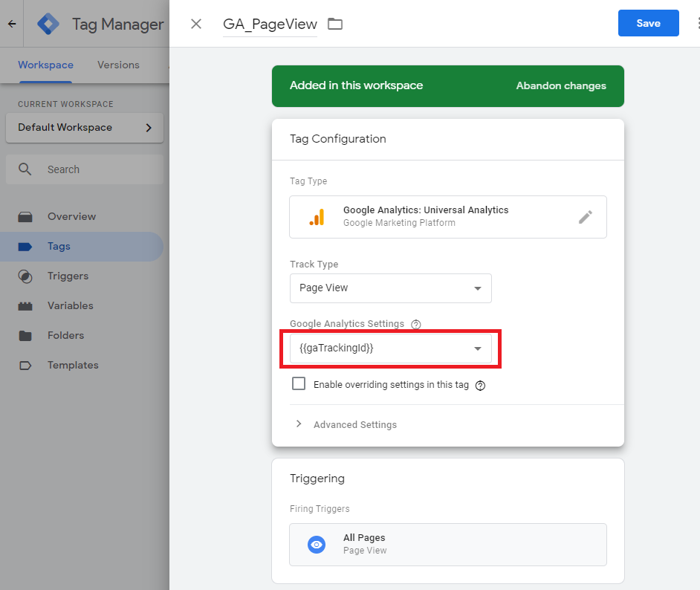Open the Folders menu item
This screenshot has width=700, height=590.
pos(82,336)
